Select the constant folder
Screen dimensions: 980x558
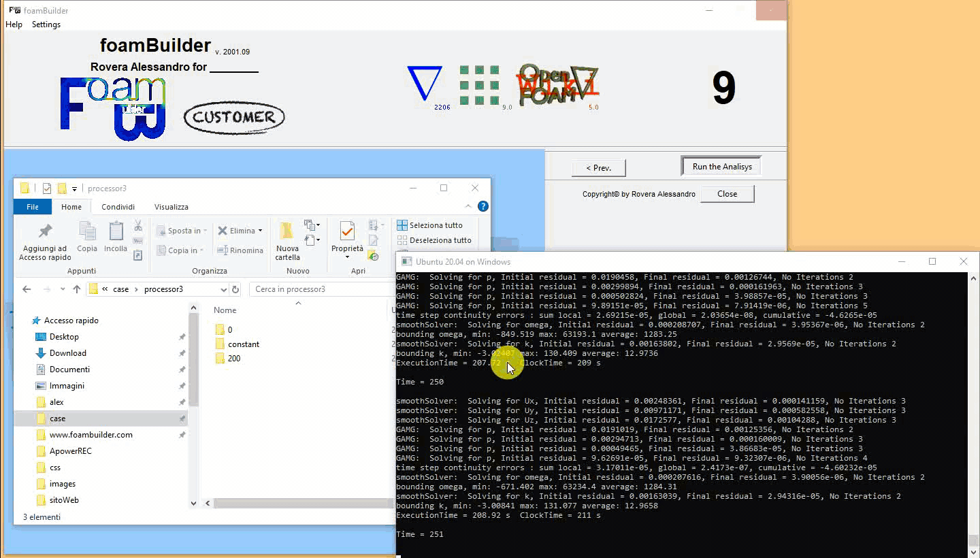pos(237,344)
